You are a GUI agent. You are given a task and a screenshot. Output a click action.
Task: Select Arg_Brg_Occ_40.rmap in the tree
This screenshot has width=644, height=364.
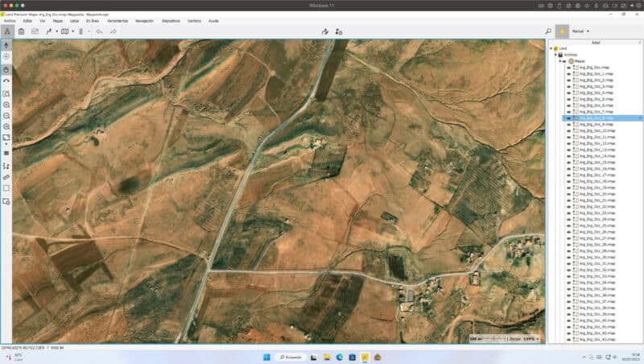[x=597, y=321]
